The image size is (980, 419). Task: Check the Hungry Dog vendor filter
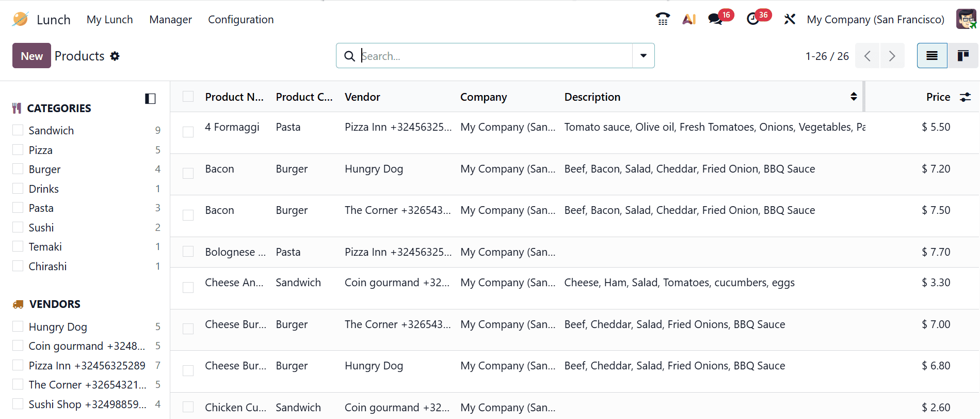tap(18, 327)
